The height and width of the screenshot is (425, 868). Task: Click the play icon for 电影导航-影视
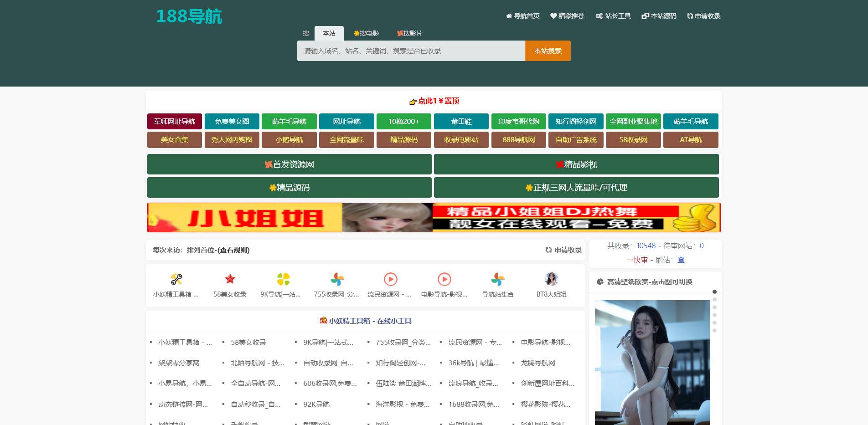tap(444, 278)
